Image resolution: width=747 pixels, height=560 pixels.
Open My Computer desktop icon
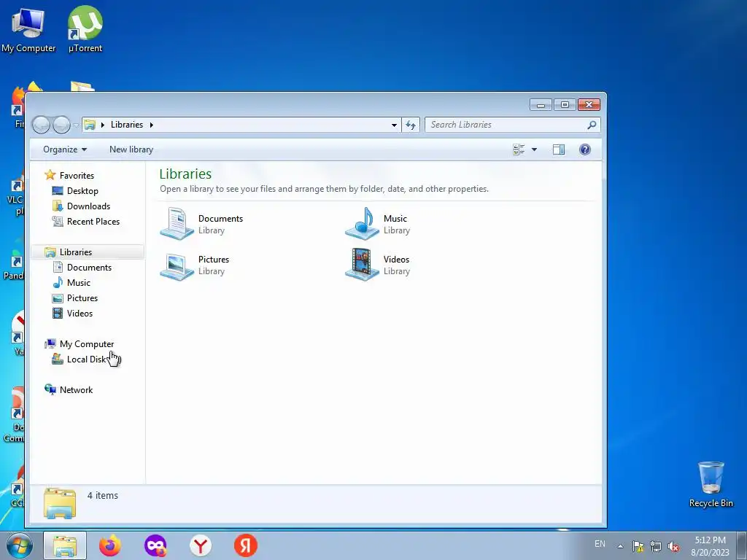pos(28,30)
